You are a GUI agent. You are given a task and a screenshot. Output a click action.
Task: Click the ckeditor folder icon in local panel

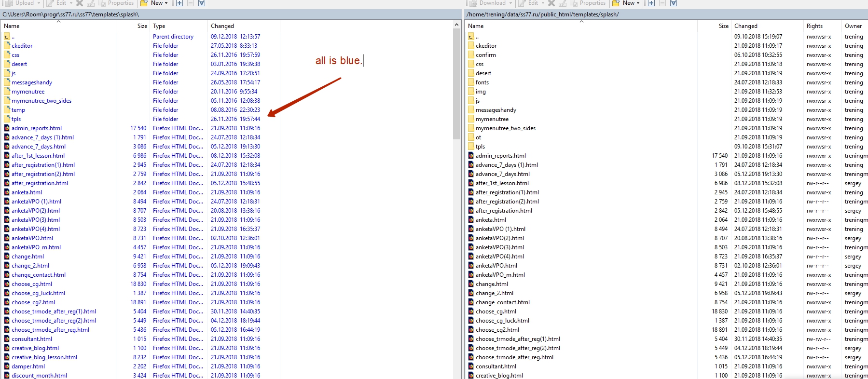click(7, 46)
